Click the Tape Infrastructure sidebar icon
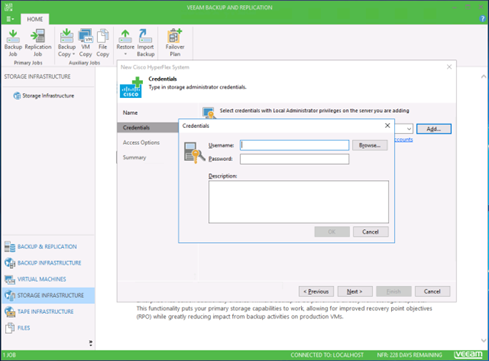The height and width of the screenshot is (361, 489). coord(10,312)
